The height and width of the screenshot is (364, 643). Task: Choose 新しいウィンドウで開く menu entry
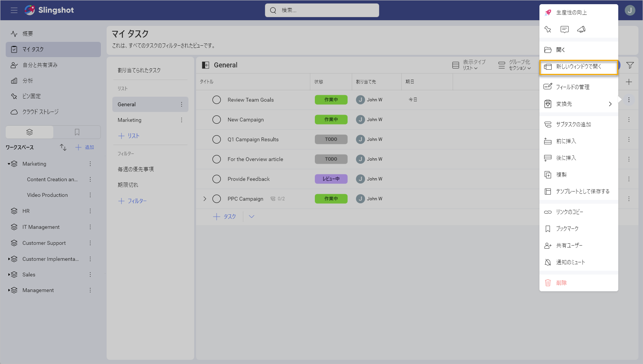[x=579, y=67]
